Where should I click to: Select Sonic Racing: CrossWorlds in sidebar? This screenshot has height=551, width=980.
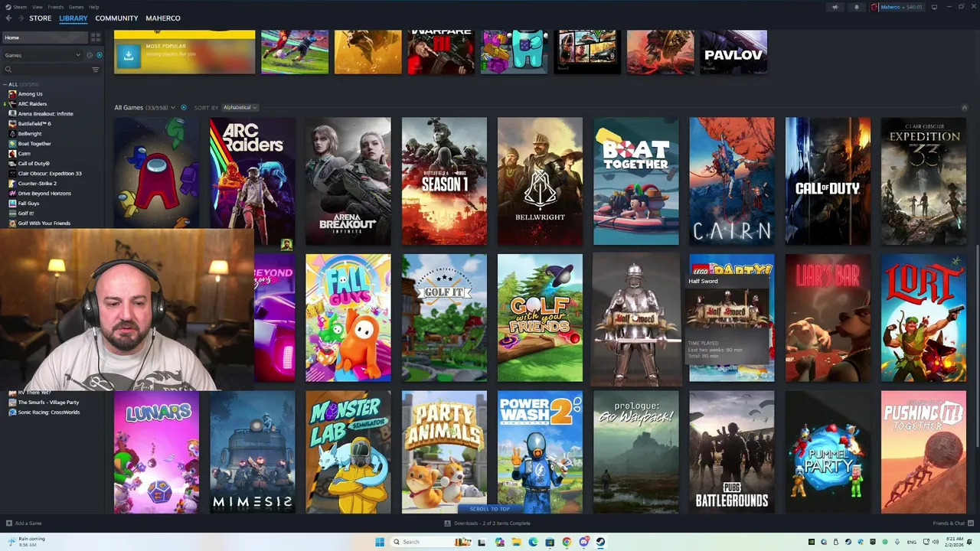tap(48, 412)
